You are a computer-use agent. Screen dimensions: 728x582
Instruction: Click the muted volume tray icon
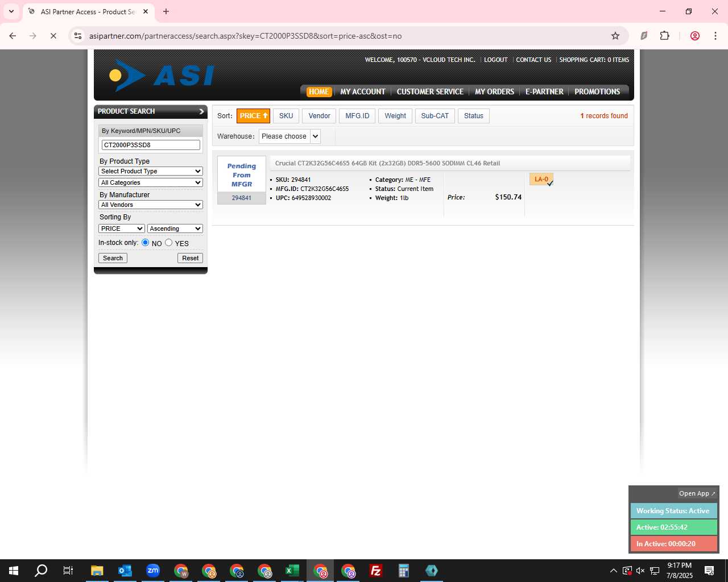pyautogui.click(x=640, y=571)
